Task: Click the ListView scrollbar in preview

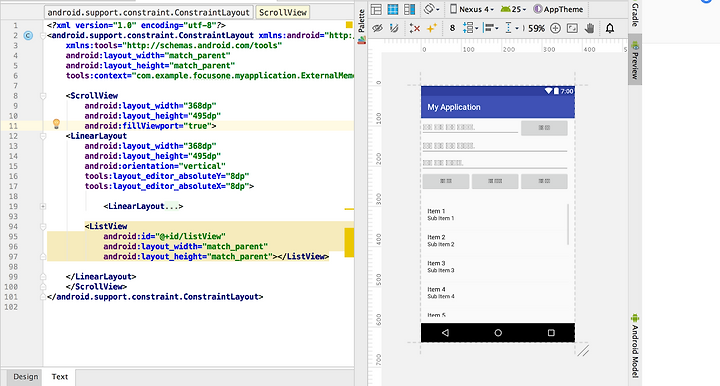Action: (x=568, y=224)
